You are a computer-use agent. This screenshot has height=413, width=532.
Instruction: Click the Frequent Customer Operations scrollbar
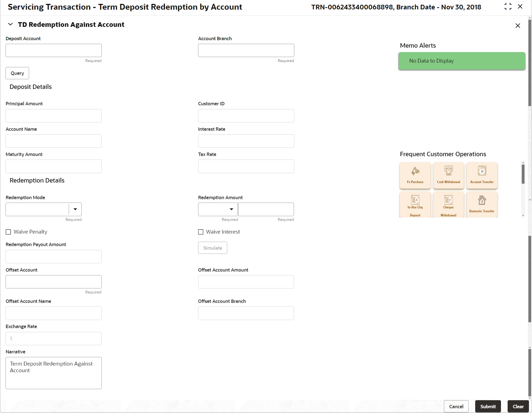click(523, 175)
